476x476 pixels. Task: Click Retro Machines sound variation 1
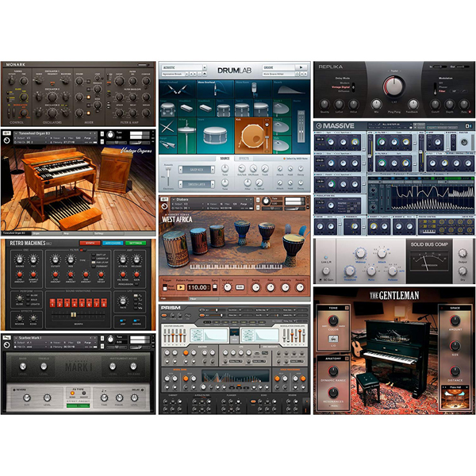(x=53, y=303)
